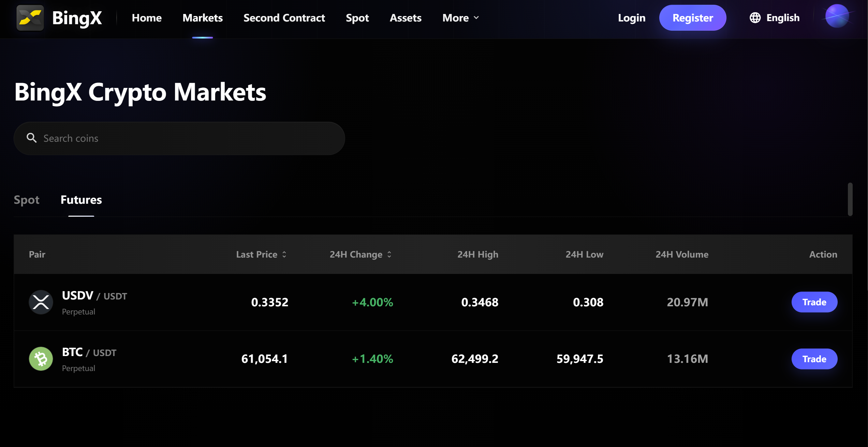Open the Markets nav item

click(x=203, y=18)
